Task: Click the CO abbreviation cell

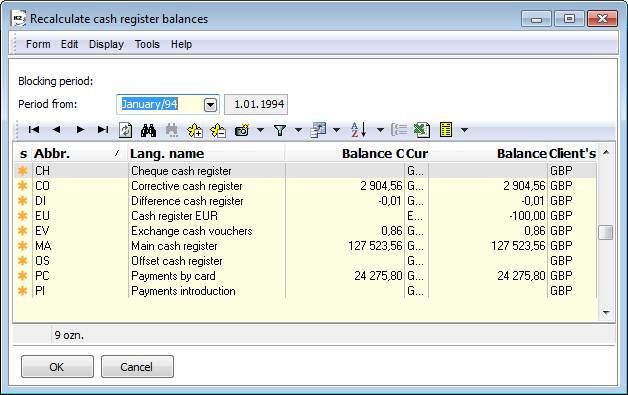Action: pyautogui.click(x=79, y=186)
